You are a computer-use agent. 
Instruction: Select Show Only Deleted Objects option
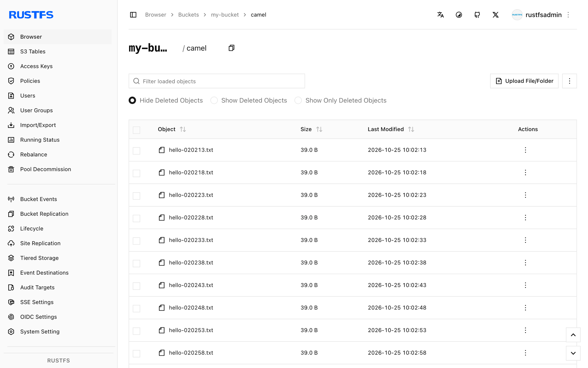pyautogui.click(x=298, y=100)
